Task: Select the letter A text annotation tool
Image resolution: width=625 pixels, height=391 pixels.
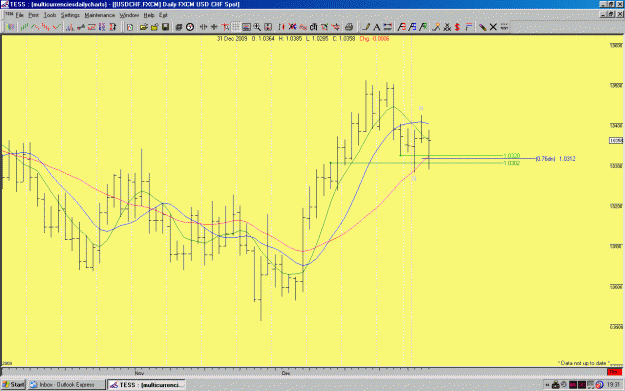Action: (376, 27)
